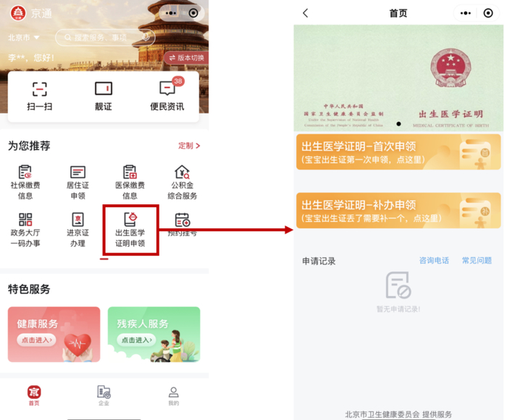
Task: Open the three-dot menu on 首页 page
Action: tap(465, 13)
